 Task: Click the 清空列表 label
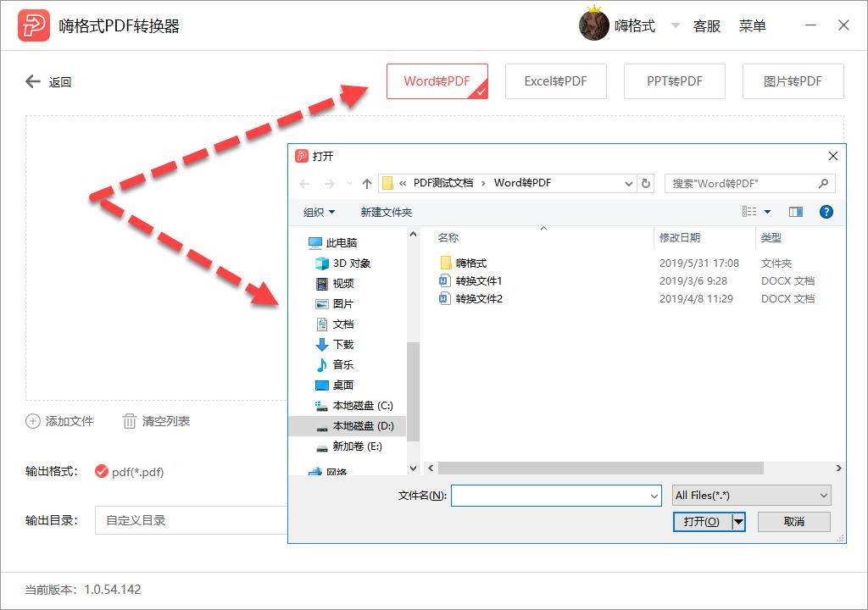pyautogui.click(x=166, y=421)
